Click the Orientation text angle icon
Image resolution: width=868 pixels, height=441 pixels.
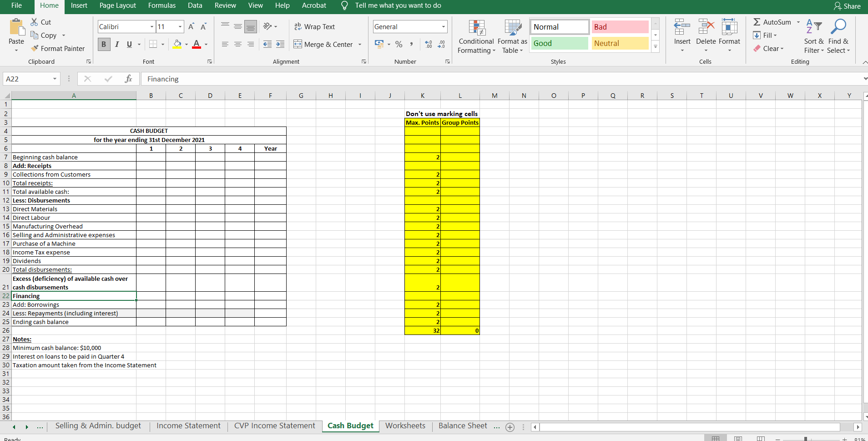click(x=267, y=26)
